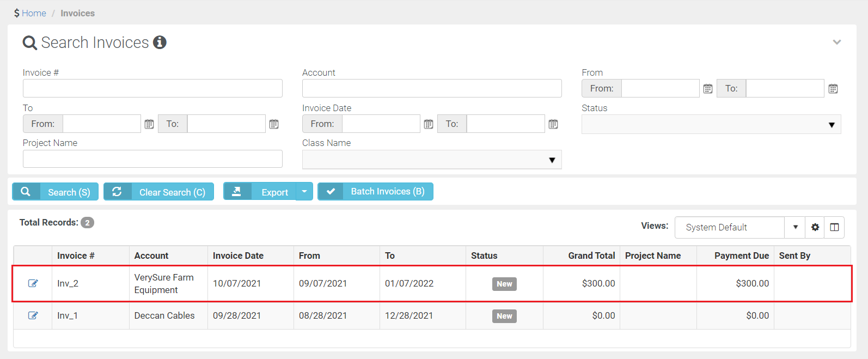Click the Clear Search (C) button

coord(158,192)
